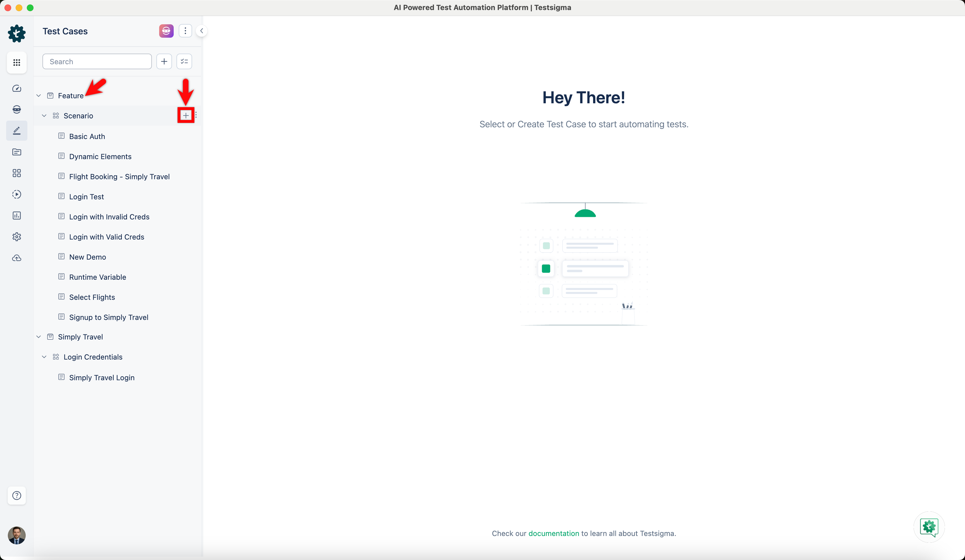Collapse the Simply Travel folder
Image resolution: width=965 pixels, height=560 pixels.
pyautogui.click(x=38, y=337)
